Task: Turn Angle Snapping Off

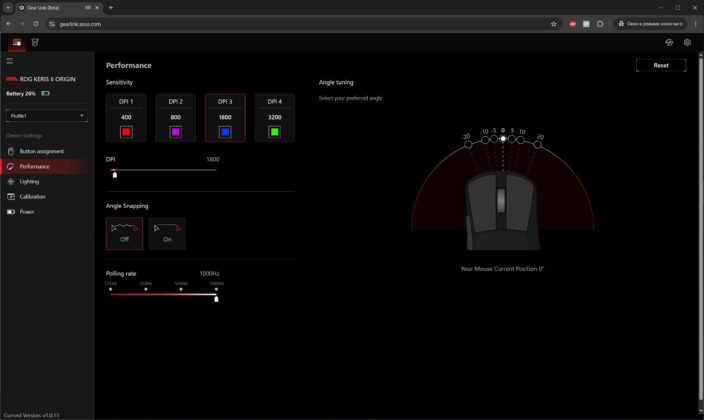Action: coord(124,234)
